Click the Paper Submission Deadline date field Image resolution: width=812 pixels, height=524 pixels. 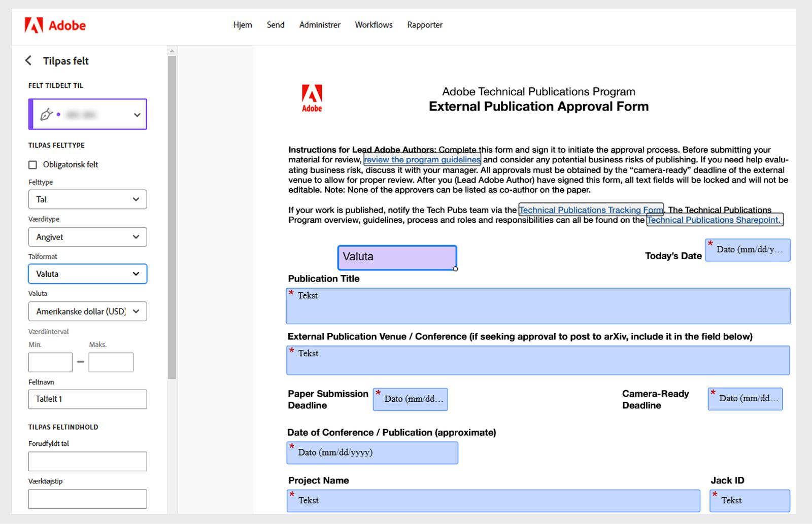(411, 399)
